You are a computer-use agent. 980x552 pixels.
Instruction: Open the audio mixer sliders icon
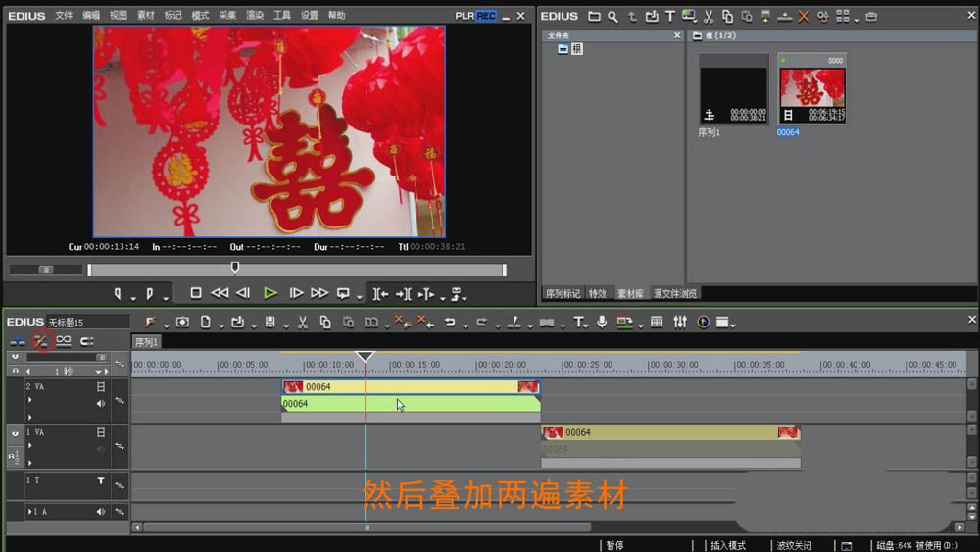[679, 322]
